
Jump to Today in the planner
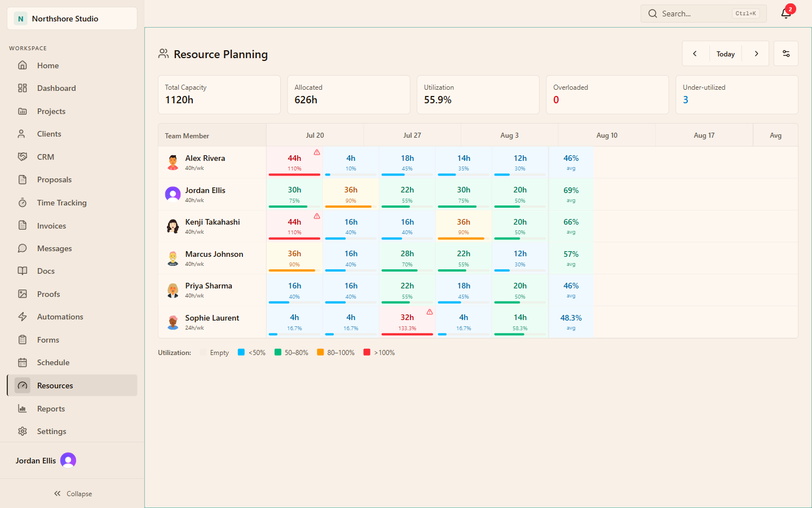(726, 54)
